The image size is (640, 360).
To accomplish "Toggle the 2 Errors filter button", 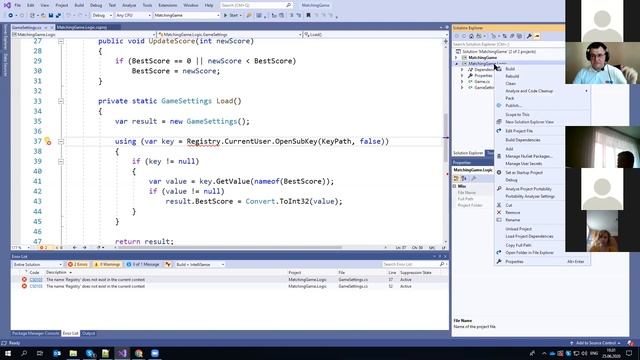I will pos(78,264).
